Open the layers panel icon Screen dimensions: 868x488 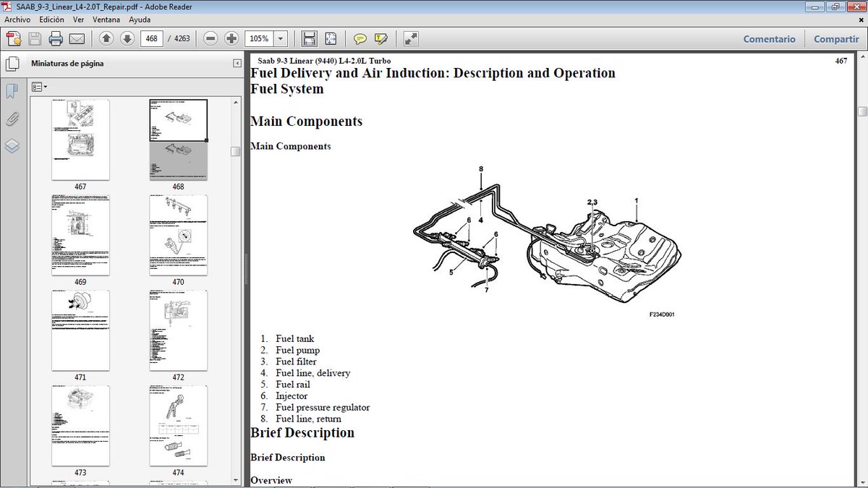[x=12, y=146]
